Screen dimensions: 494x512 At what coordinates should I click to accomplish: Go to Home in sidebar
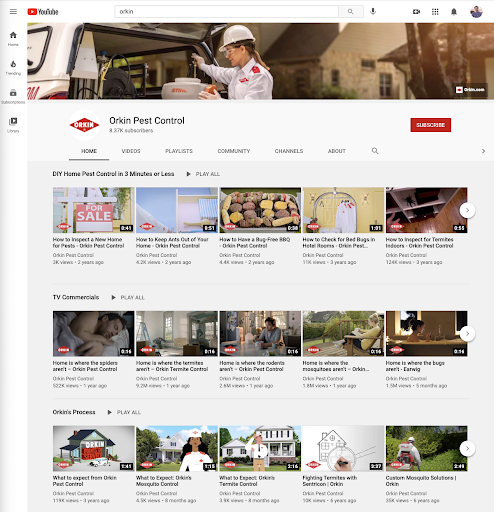[x=13, y=39]
